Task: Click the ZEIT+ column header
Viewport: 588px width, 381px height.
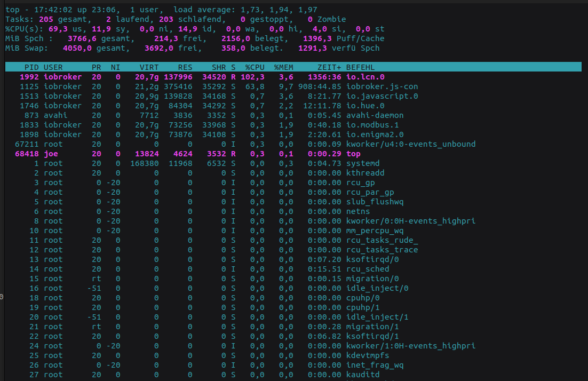Action: pyautogui.click(x=329, y=67)
